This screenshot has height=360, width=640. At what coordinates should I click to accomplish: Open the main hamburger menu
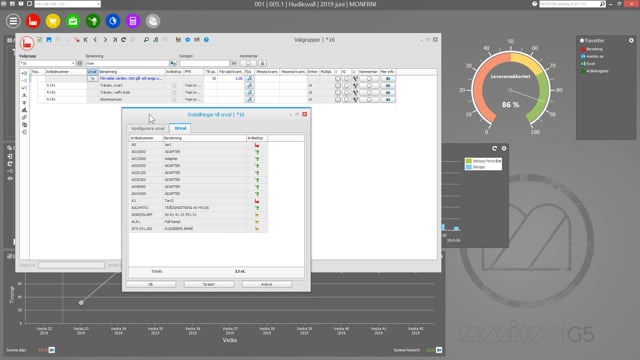13,21
